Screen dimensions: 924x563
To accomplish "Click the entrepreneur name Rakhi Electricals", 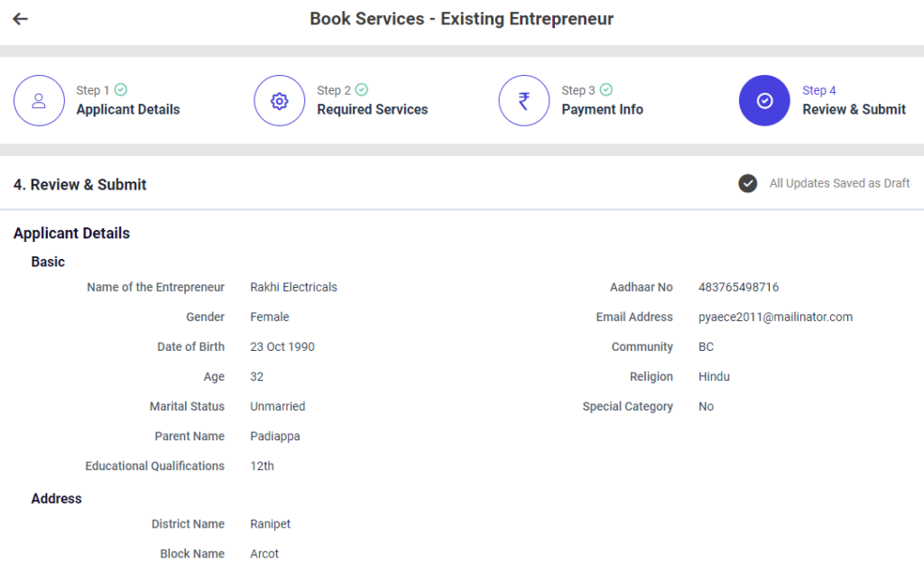I will tap(293, 288).
